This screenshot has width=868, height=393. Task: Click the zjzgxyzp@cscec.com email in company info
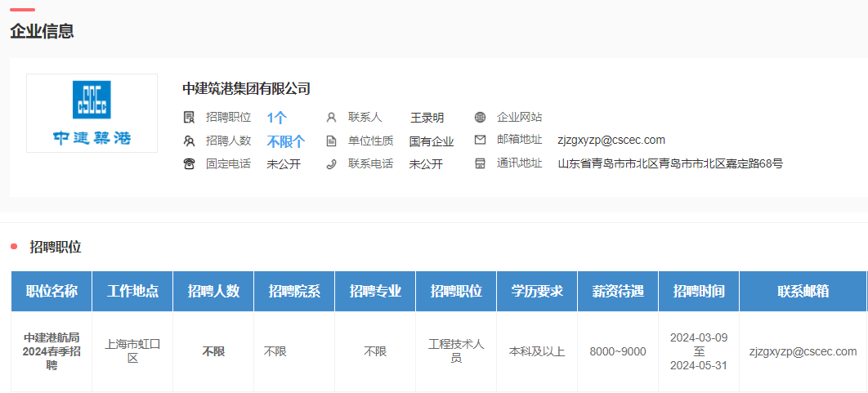(x=611, y=140)
